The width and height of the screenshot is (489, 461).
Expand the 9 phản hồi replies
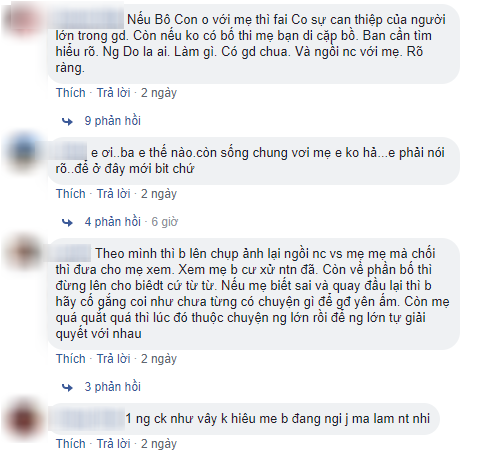pyautogui.click(x=113, y=121)
